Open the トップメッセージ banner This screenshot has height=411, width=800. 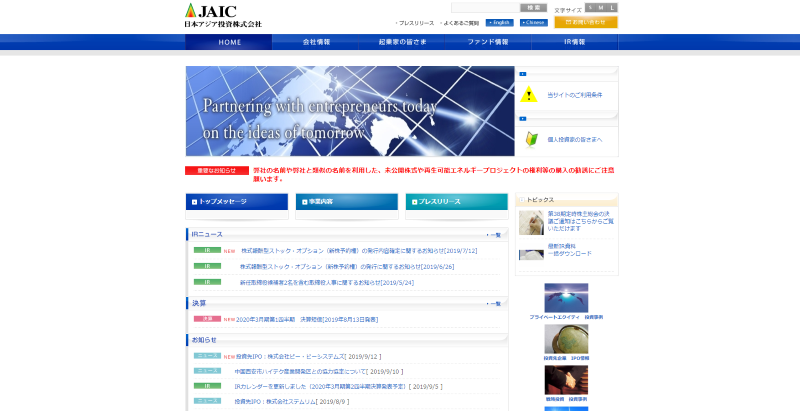[x=237, y=202]
